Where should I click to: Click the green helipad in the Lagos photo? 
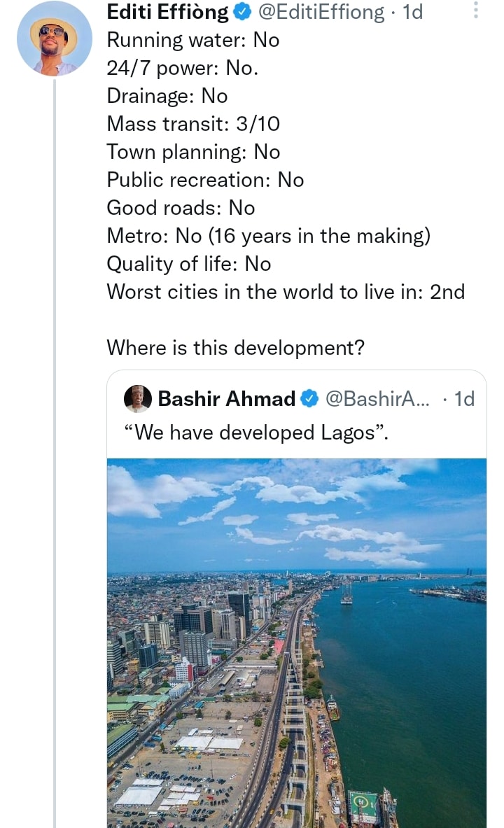point(363,806)
